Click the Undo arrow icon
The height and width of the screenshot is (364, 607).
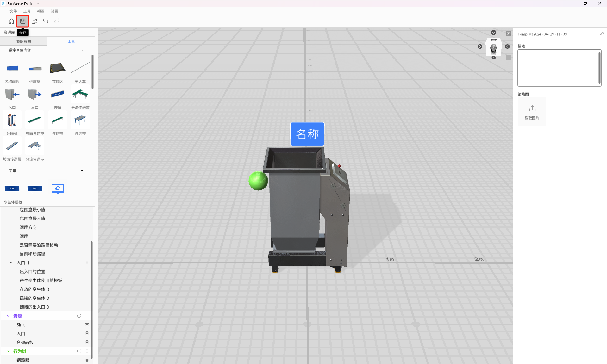(x=46, y=21)
